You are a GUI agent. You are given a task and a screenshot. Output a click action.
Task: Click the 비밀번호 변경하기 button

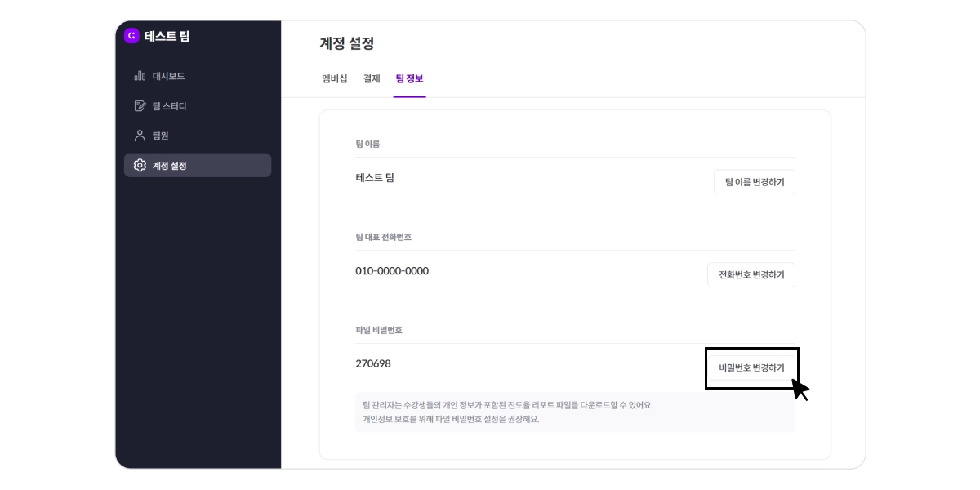coord(751,367)
